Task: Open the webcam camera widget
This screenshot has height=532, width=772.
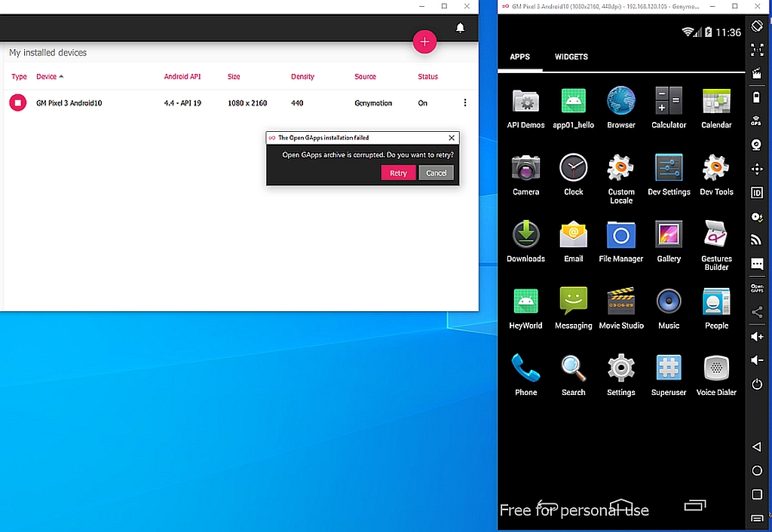Action: point(757,145)
